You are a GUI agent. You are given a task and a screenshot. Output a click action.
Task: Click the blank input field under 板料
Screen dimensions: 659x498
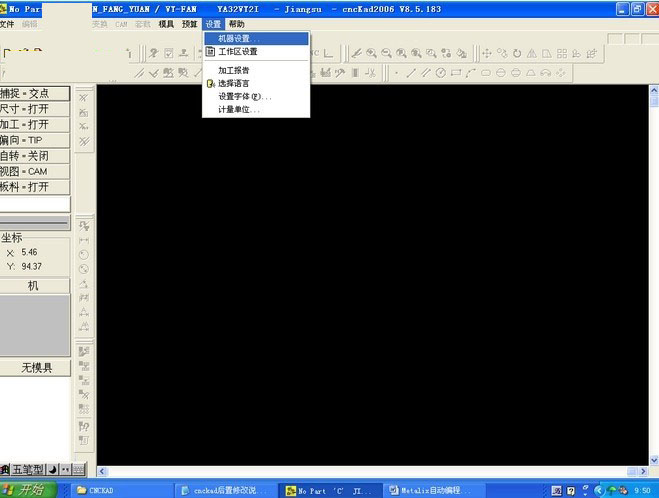(35, 204)
